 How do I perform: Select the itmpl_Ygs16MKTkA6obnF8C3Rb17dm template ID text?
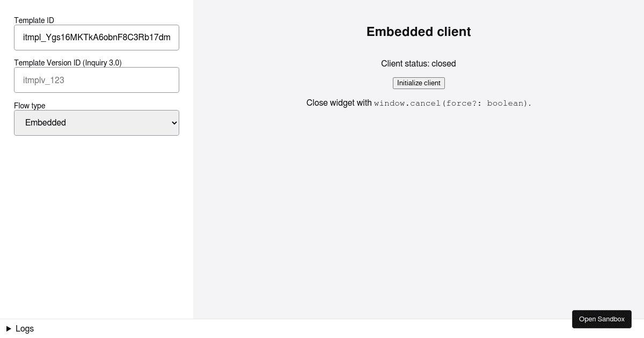pyautogui.click(x=97, y=38)
